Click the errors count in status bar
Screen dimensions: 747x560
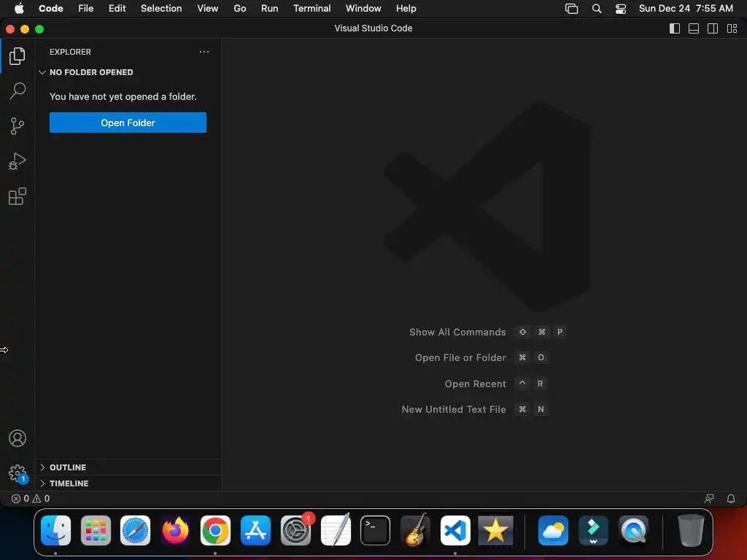[x=20, y=499]
